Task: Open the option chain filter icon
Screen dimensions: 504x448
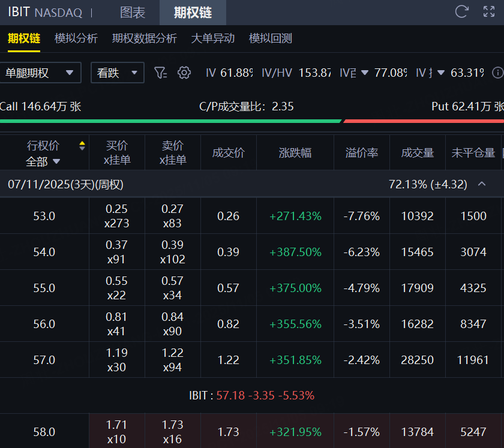Action: (x=160, y=73)
